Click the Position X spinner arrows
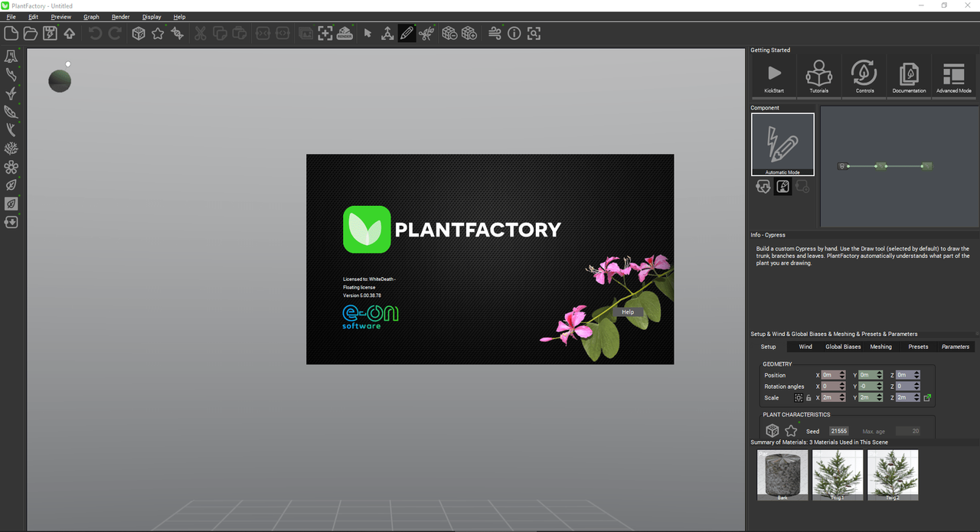 tap(843, 375)
